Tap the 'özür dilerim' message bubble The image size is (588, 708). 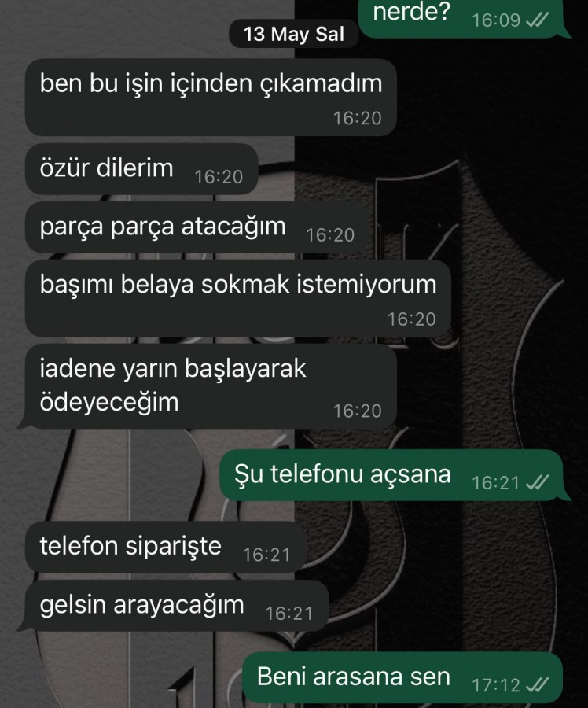pos(141,169)
